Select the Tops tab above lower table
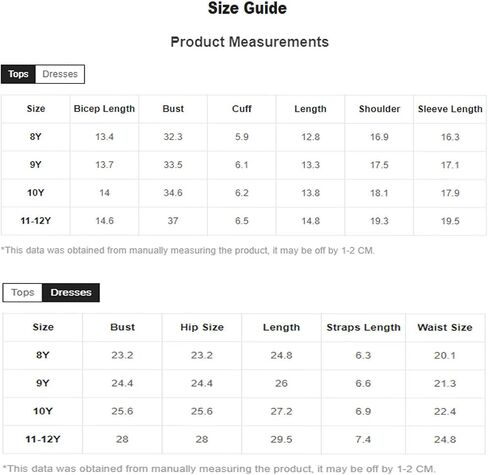This screenshot has height=475, width=488. pos(23,293)
